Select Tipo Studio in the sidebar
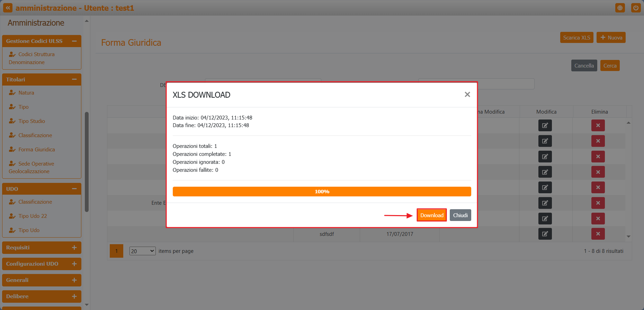 (x=32, y=121)
